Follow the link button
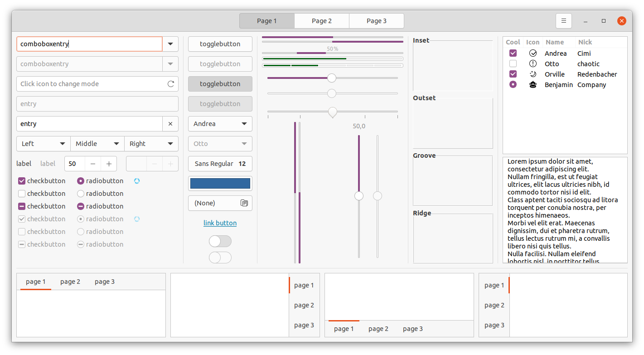The height and width of the screenshot is (355, 644). click(x=220, y=223)
